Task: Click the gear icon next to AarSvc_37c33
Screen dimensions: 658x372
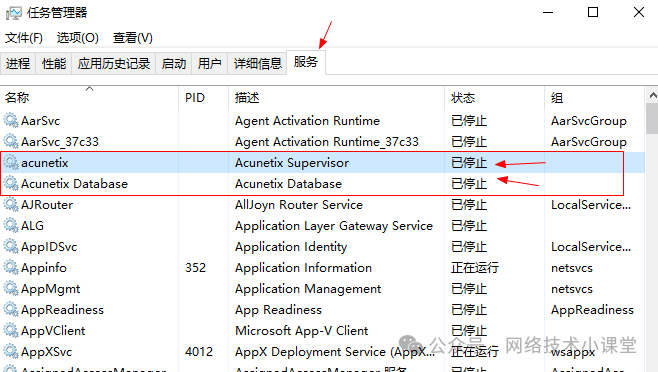Action: [x=11, y=141]
